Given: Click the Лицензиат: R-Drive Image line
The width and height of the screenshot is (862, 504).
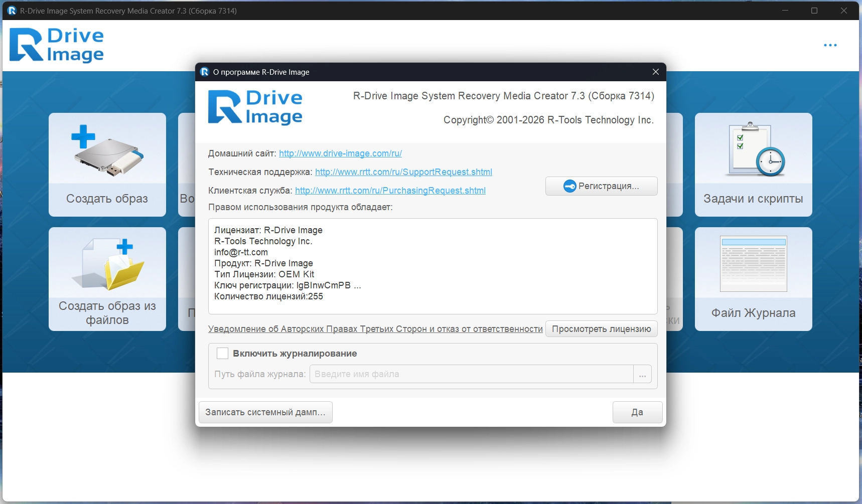Looking at the screenshot, I should [268, 230].
